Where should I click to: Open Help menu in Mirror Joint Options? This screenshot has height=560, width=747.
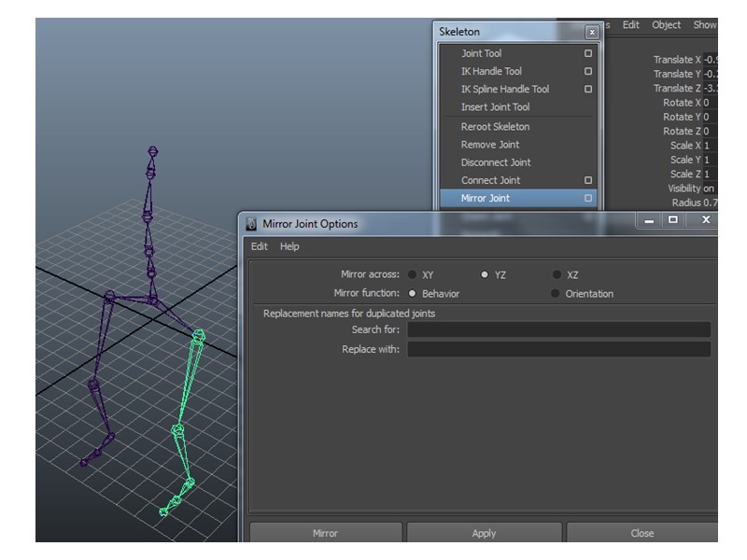[289, 246]
